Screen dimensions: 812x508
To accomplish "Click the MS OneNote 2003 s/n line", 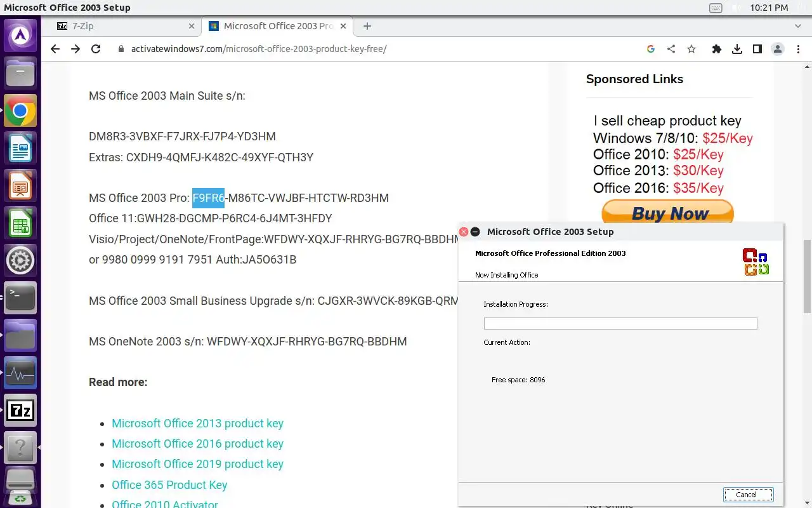I will [x=248, y=342].
